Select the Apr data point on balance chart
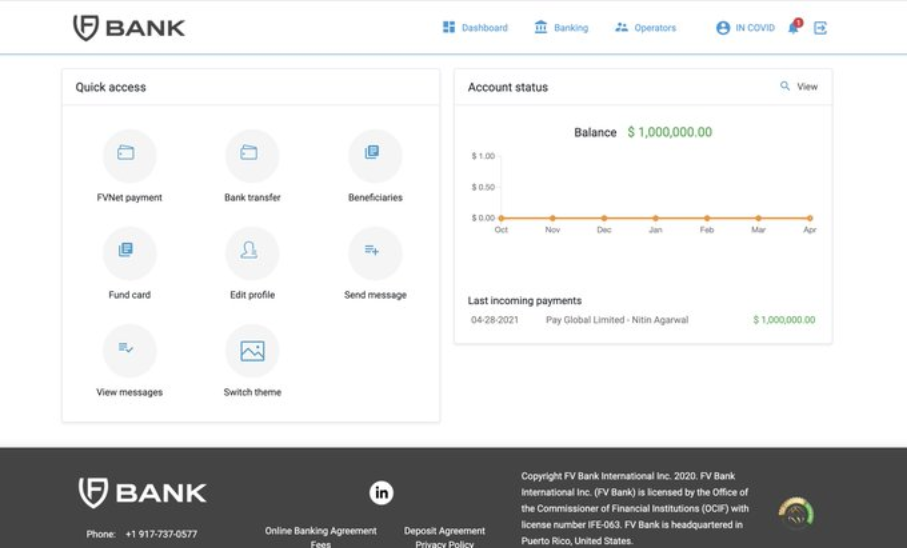The height and width of the screenshot is (548, 907). click(x=810, y=218)
